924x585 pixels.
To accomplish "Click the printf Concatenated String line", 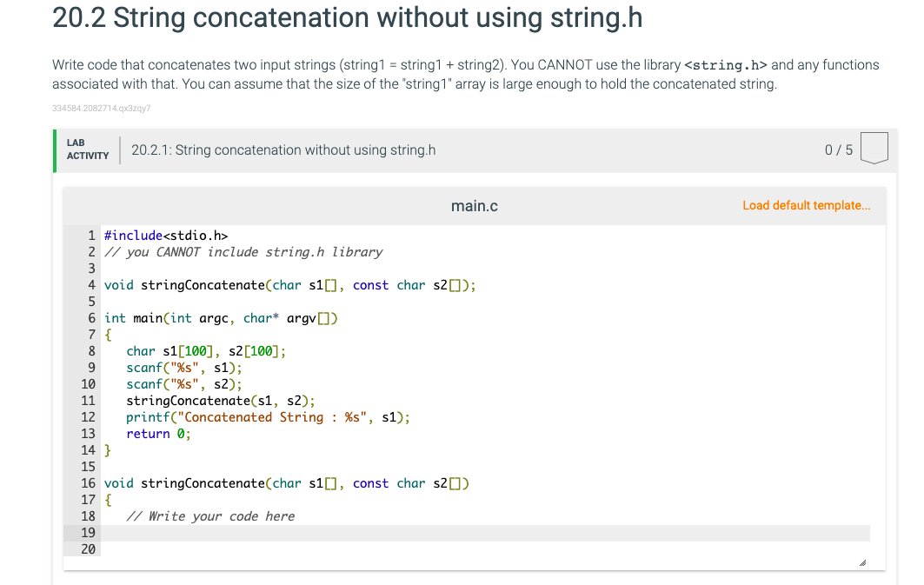I will [x=268, y=417].
